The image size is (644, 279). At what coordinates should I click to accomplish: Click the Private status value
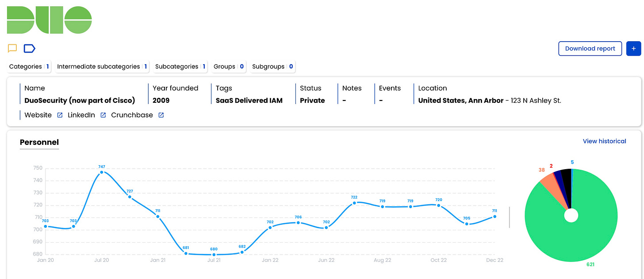(312, 101)
